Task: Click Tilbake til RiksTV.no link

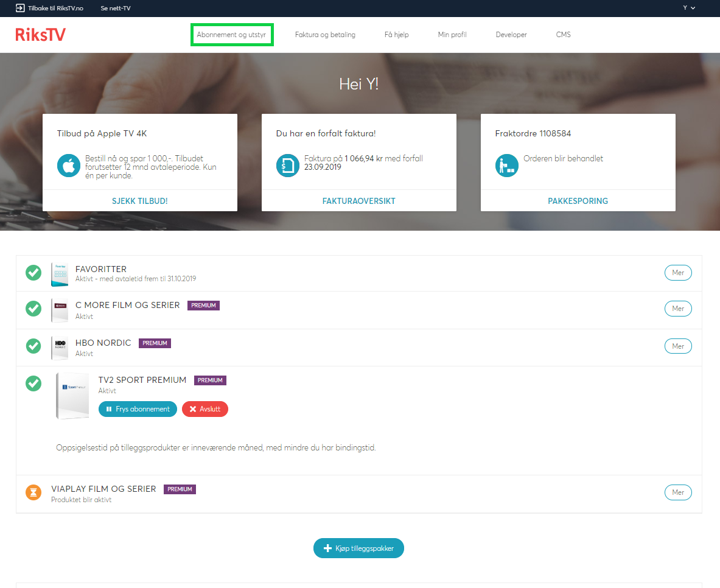Action: (x=55, y=8)
